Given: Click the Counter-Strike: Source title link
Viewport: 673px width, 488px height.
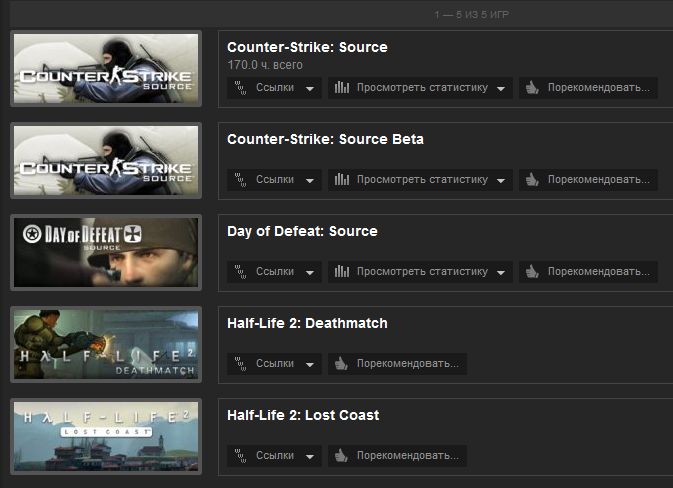Looking at the screenshot, I should click(x=307, y=47).
